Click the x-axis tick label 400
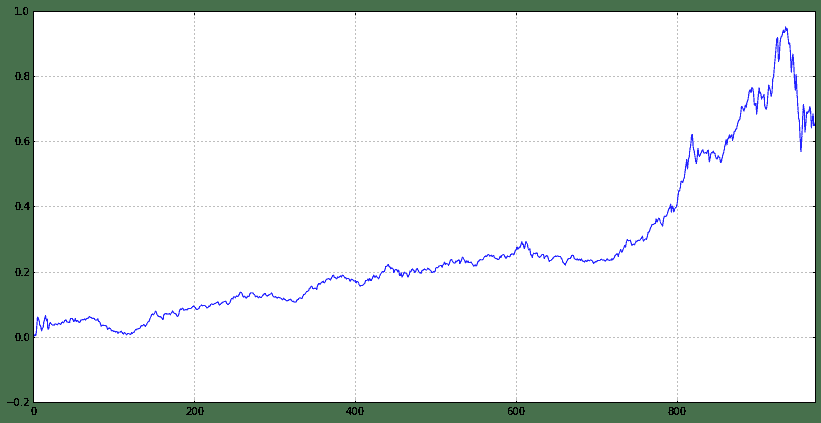The height and width of the screenshot is (423, 821). coord(356,411)
